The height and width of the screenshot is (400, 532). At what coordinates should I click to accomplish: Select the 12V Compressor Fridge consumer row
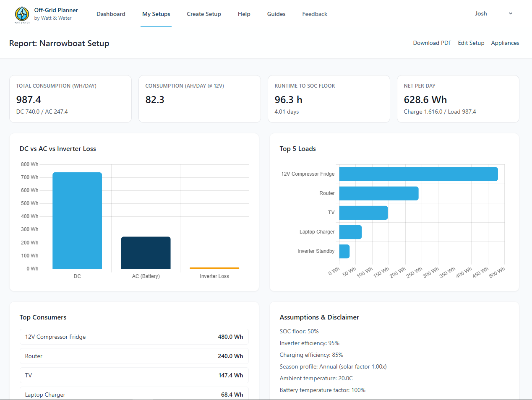tap(134, 337)
